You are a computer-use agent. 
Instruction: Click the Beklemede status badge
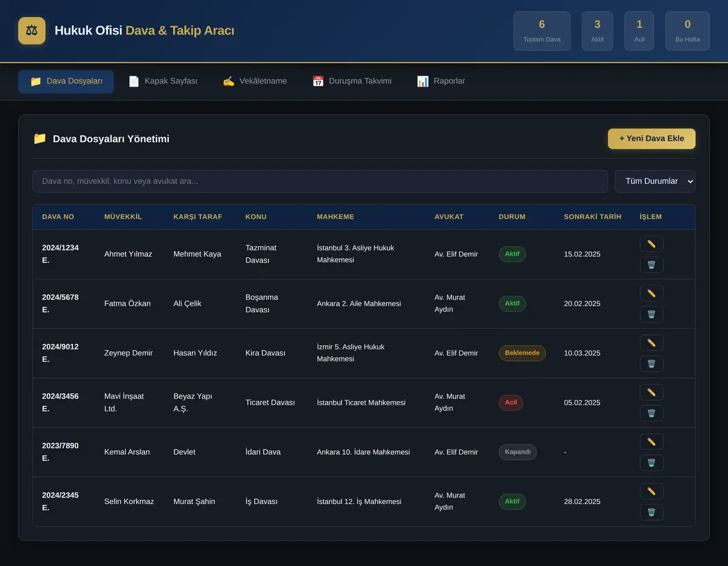[x=522, y=353]
